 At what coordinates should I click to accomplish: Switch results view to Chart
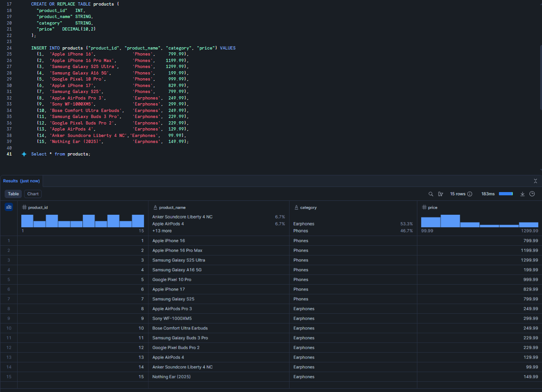click(x=33, y=194)
